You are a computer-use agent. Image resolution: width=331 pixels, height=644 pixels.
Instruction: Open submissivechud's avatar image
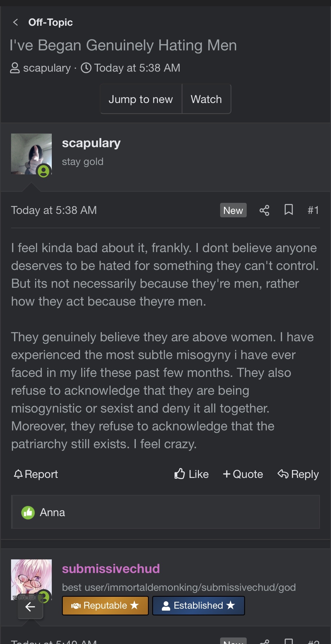pos(31,577)
